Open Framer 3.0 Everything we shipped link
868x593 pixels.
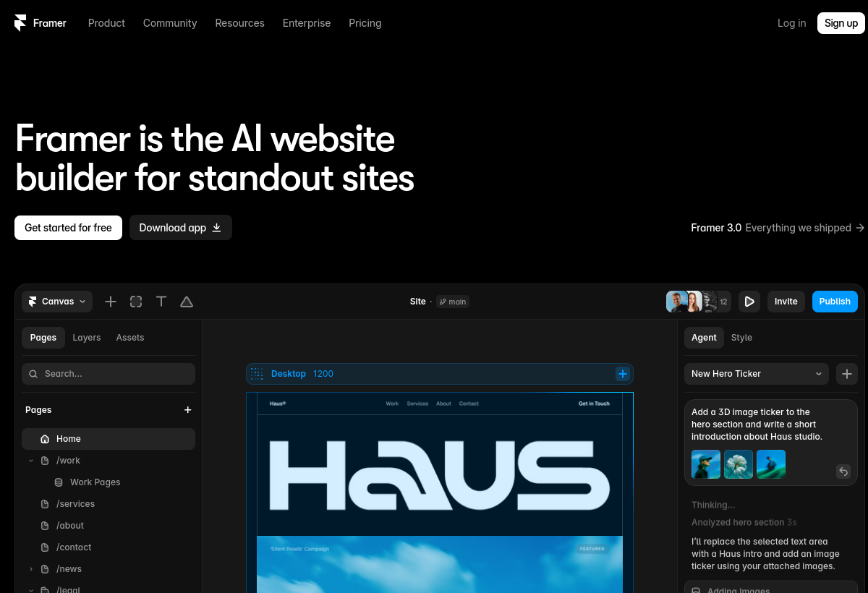[778, 228]
